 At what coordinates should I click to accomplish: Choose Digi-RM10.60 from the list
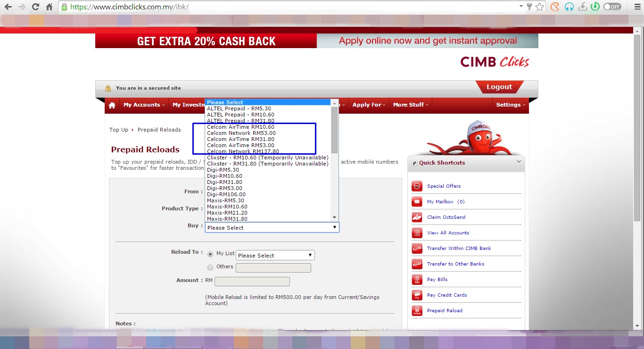[268, 176]
